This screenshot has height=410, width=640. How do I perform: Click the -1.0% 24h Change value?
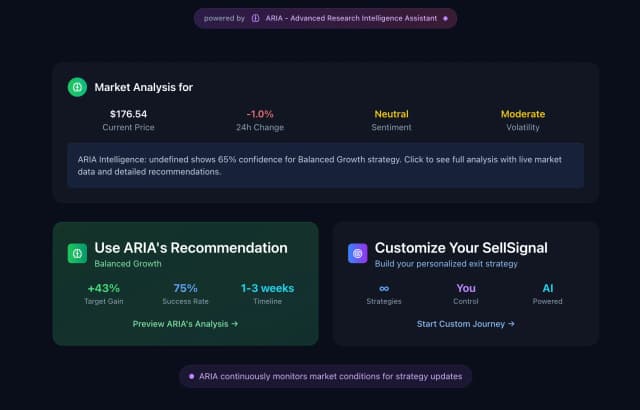click(260, 114)
